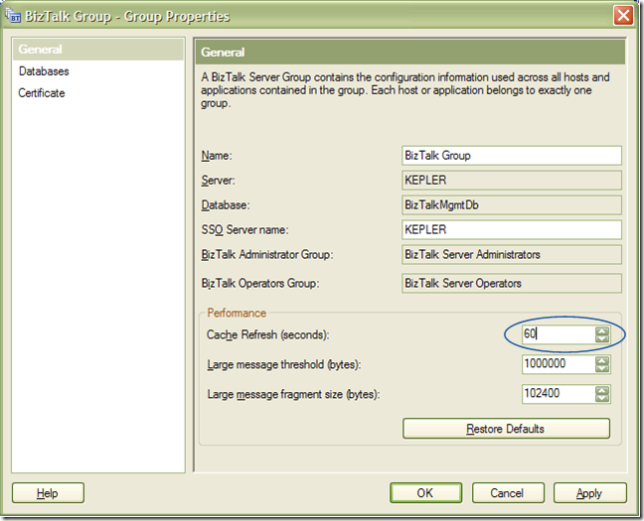644x521 pixels.
Task: Click the BizTalk icon in title bar
Action: [13, 16]
